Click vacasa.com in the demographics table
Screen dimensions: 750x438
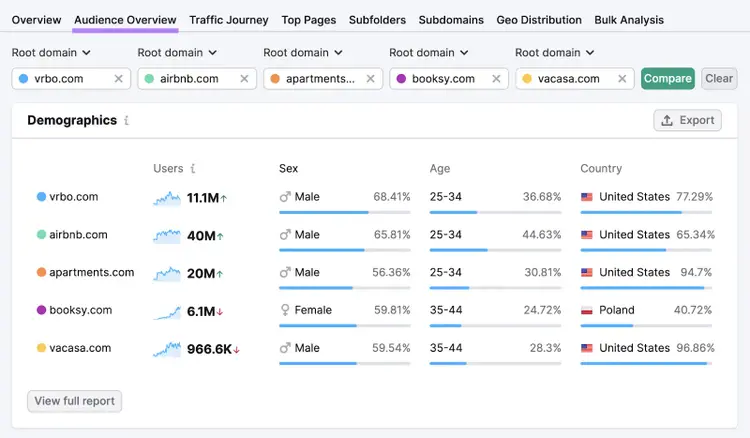pyautogui.click(x=80, y=348)
